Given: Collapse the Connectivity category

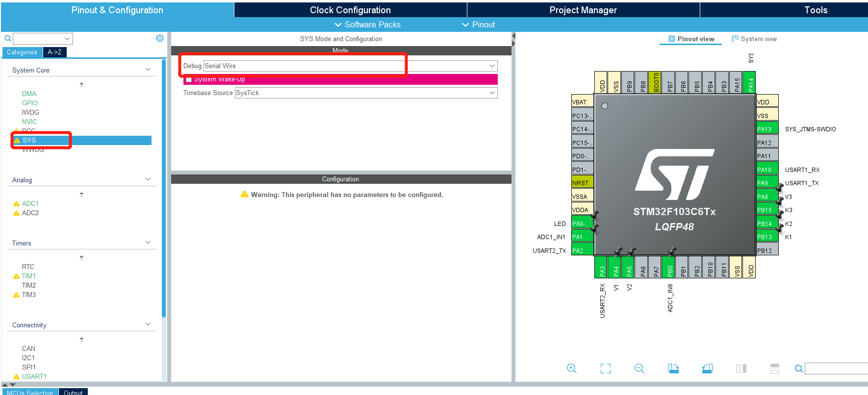Looking at the screenshot, I should 148,324.
